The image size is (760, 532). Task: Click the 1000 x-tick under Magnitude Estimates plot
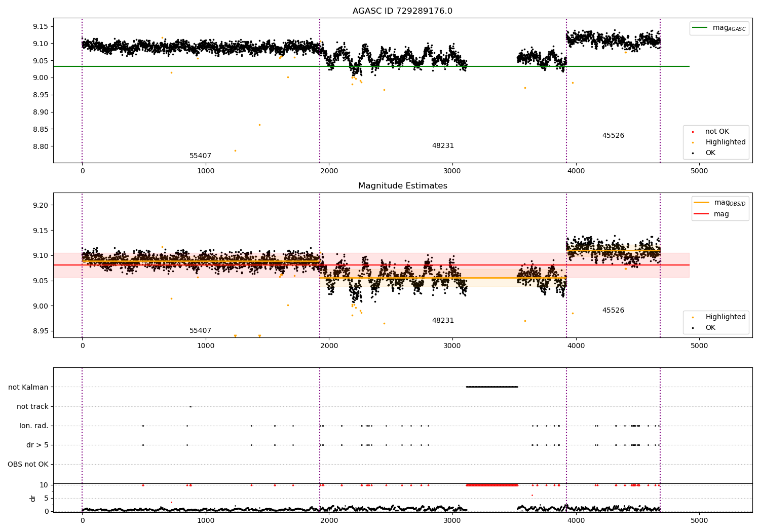click(206, 346)
